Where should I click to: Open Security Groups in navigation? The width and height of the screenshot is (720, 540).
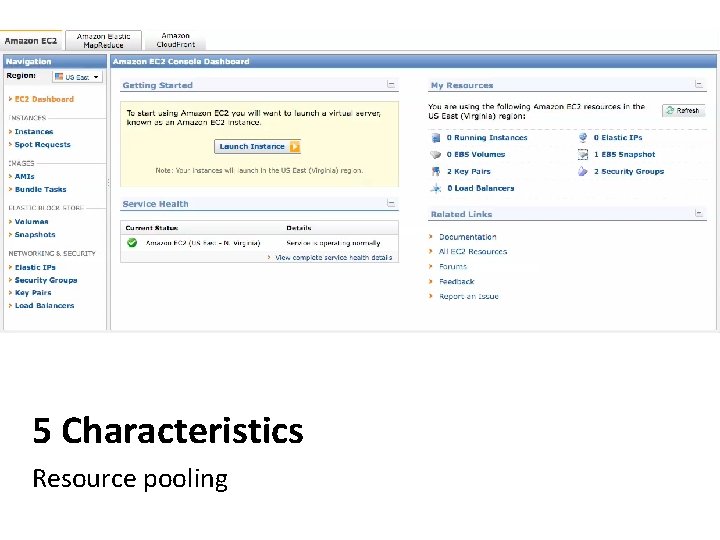point(46,280)
